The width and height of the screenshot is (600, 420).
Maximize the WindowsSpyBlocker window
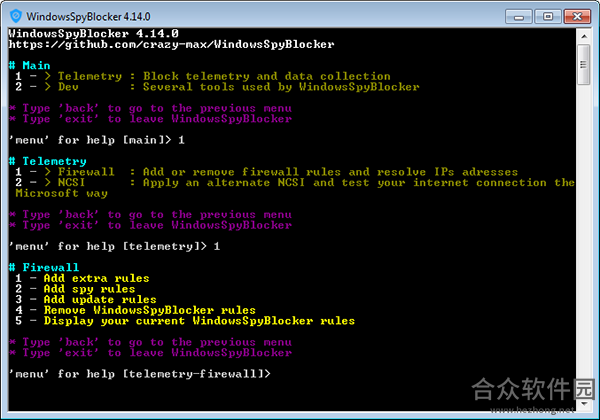[548, 17]
